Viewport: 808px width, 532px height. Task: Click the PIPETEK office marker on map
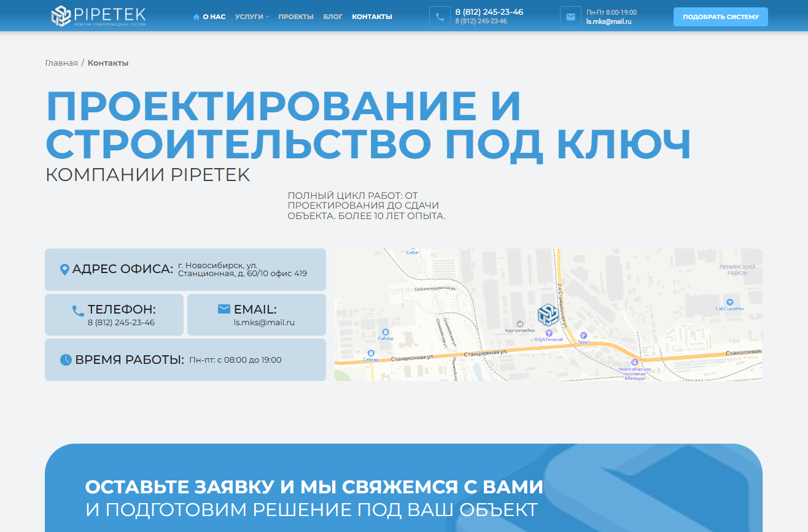(547, 314)
